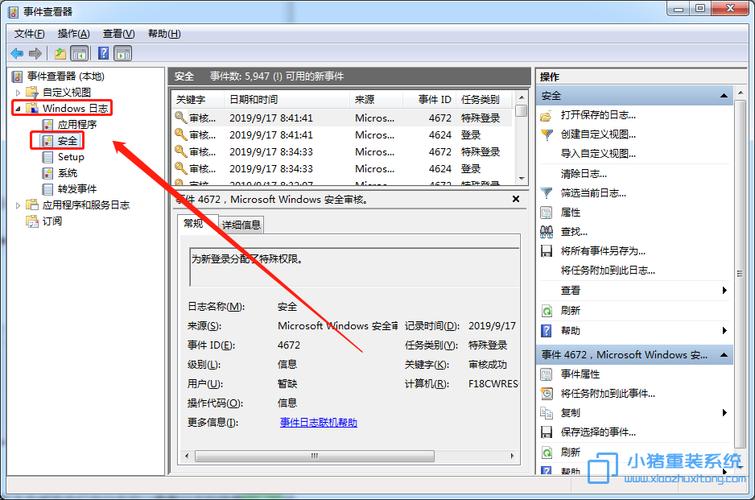Open the 系统 log
755x500 pixels.
point(67,172)
